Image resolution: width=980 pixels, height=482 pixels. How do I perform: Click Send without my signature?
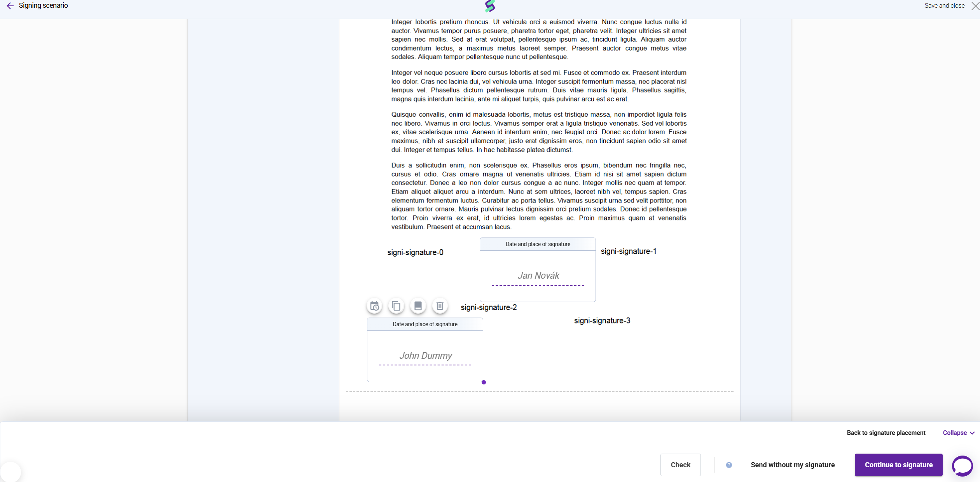(x=792, y=465)
